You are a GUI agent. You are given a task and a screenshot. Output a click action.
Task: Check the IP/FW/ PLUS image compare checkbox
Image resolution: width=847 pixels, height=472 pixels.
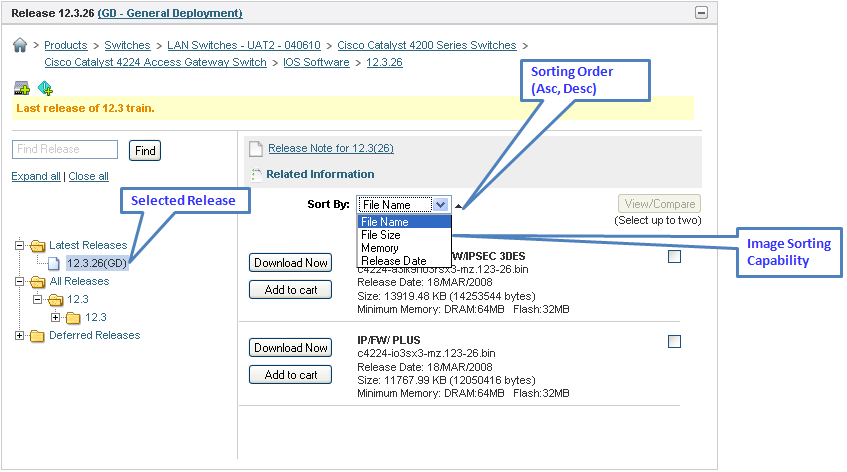[674, 341]
